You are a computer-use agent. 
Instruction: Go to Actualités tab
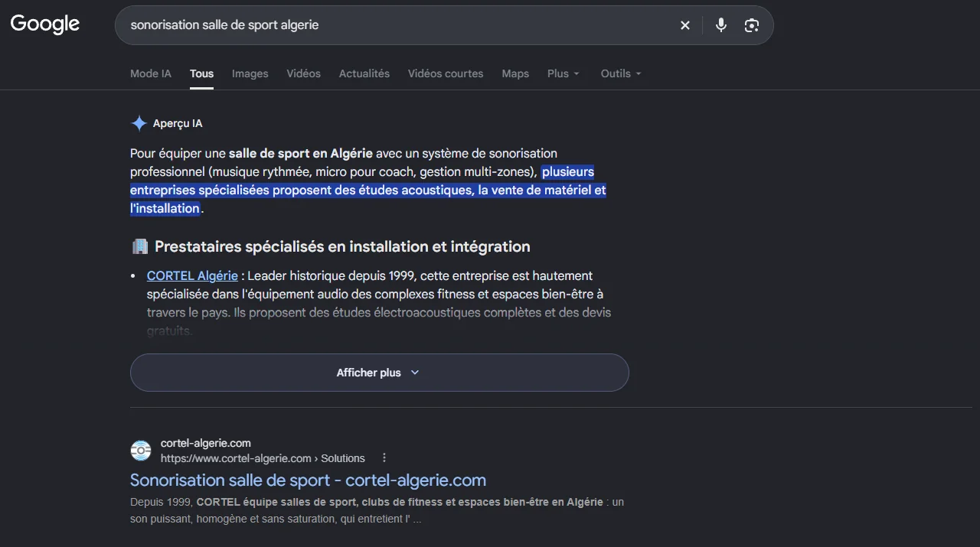pos(364,73)
